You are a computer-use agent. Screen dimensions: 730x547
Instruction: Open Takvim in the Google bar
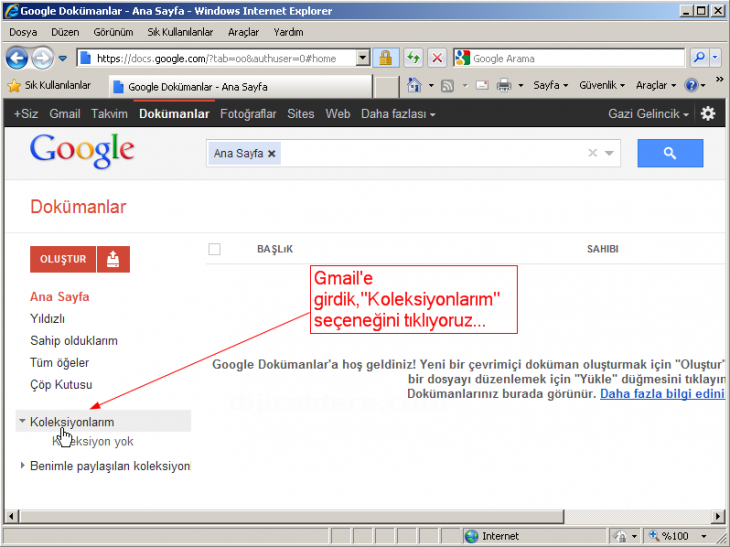109,114
